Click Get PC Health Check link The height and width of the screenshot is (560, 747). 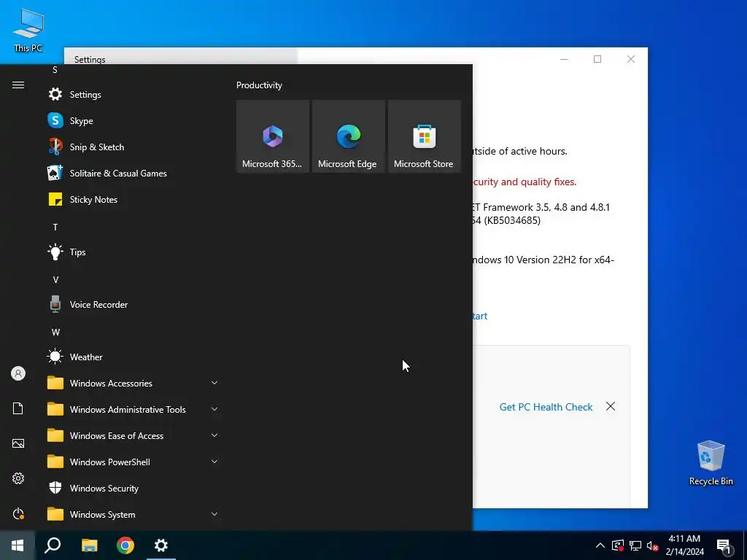click(x=546, y=407)
